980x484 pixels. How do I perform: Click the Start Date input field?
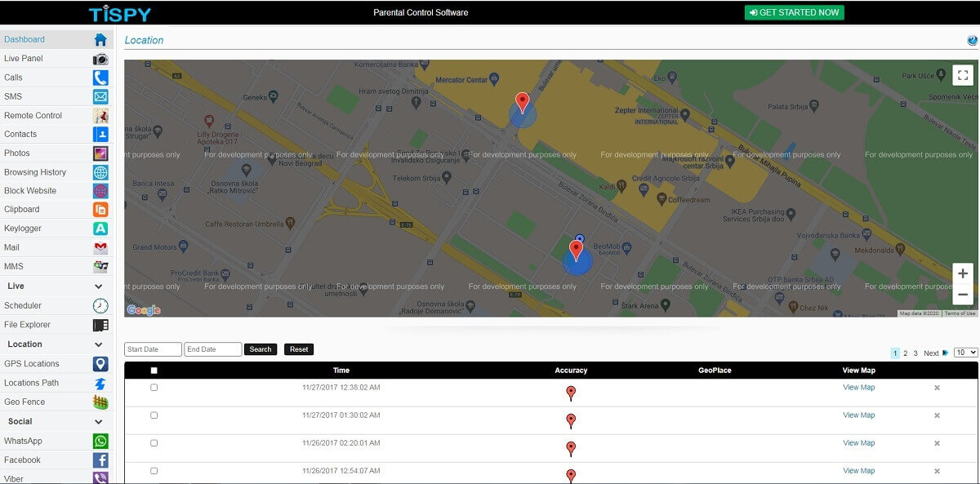[152, 349]
